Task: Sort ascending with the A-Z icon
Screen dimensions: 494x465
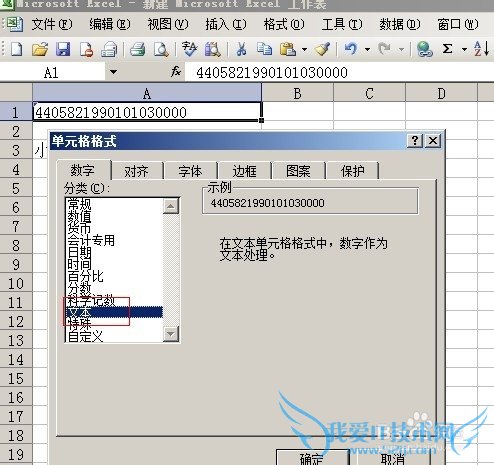Action: [481, 49]
